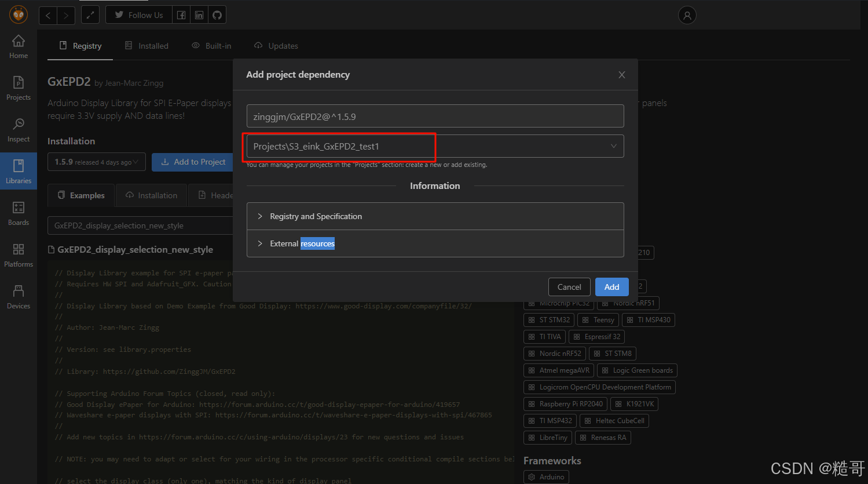The width and height of the screenshot is (868, 484).
Task: Click the LibreTiny platform tag
Action: point(548,438)
